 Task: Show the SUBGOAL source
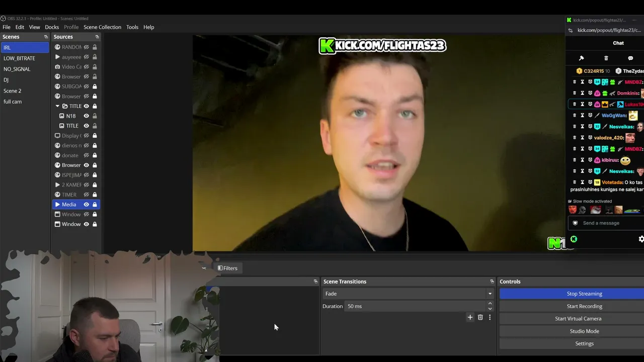(x=87, y=86)
